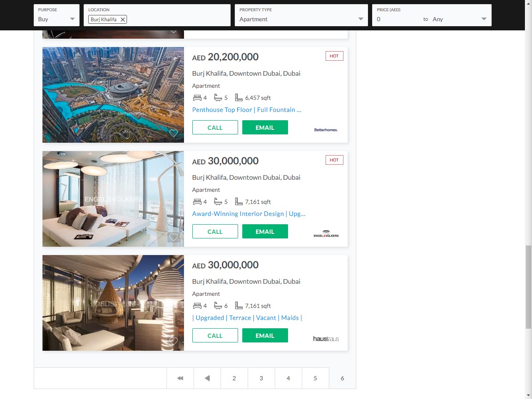The image size is (532, 399).
Task: Go to first page using double-arrow icon
Action: point(180,378)
